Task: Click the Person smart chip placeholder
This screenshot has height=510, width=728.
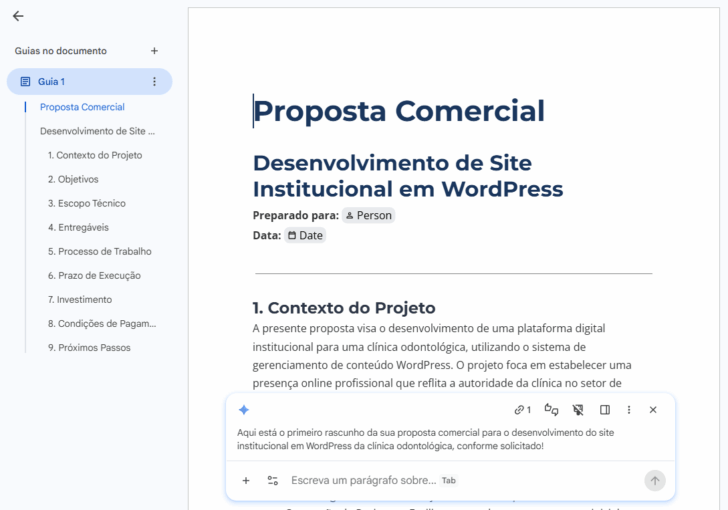Action: pyautogui.click(x=369, y=216)
